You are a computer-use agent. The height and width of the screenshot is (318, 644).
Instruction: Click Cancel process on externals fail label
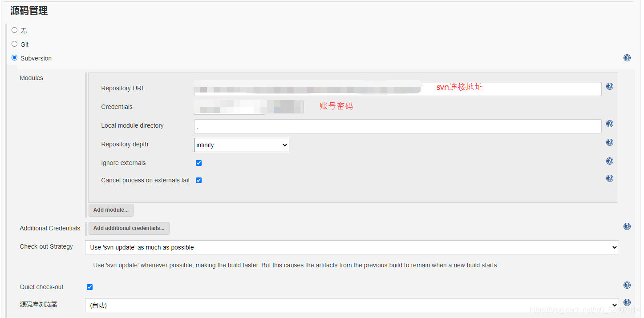[145, 180]
